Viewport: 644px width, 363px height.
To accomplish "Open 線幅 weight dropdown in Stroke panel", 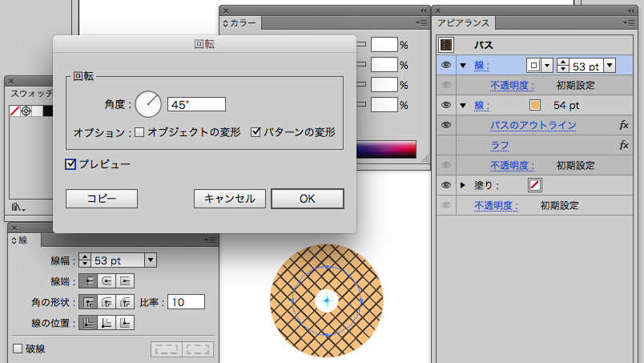I will [x=151, y=260].
